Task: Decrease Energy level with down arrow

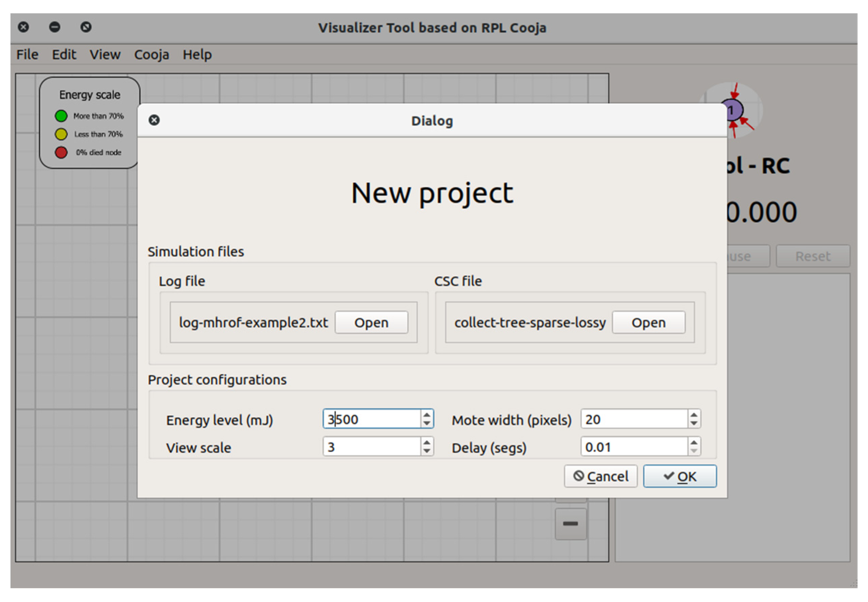Action: tap(426, 423)
